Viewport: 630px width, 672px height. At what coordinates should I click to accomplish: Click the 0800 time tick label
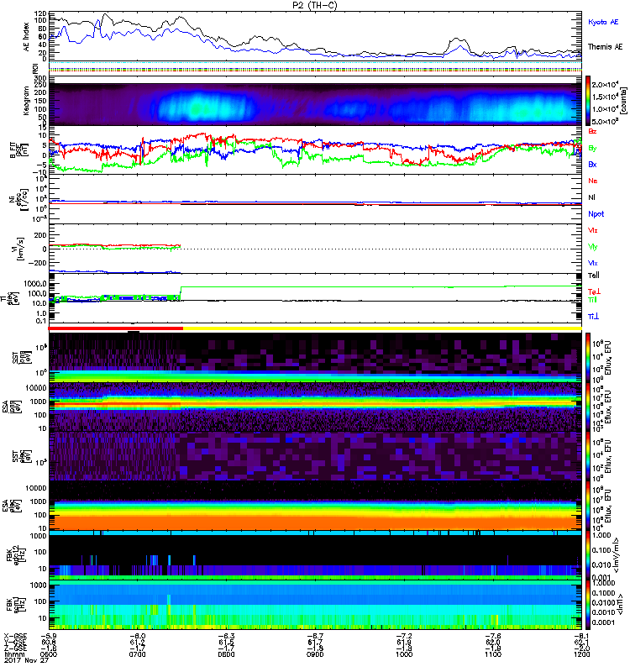click(x=226, y=654)
